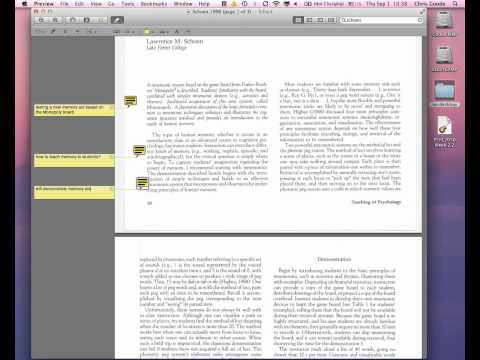Click the text style 'A' annotation button
This screenshot has height=360, width=480.
(177, 32)
